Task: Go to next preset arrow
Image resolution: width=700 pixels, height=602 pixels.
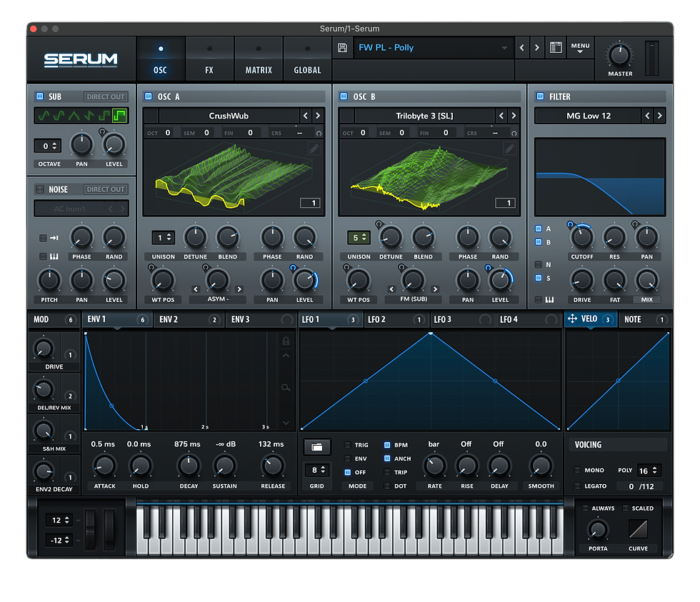Action: click(537, 48)
